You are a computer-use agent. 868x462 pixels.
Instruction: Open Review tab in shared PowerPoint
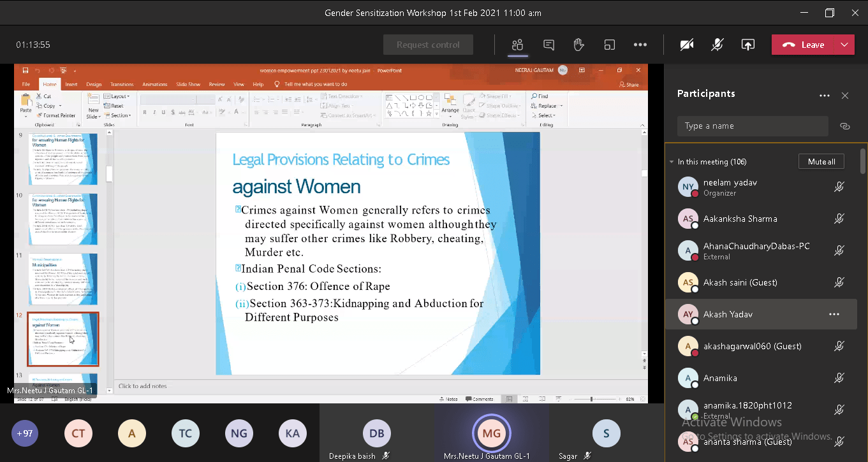(217, 84)
